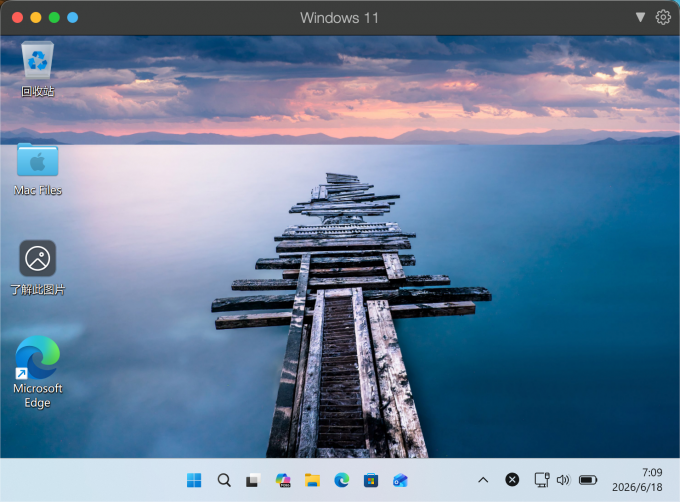Open the VM settings gear icon
The height and width of the screenshot is (502, 680).
(x=663, y=17)
